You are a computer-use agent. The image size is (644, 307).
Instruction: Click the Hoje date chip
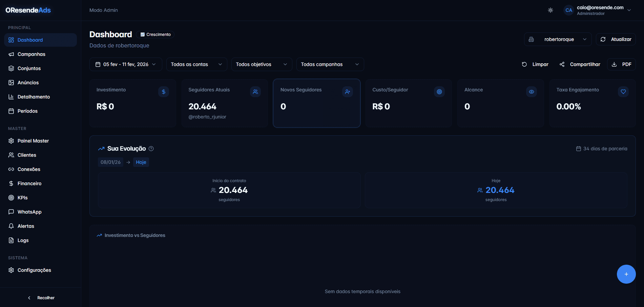[x=141, y=162]
